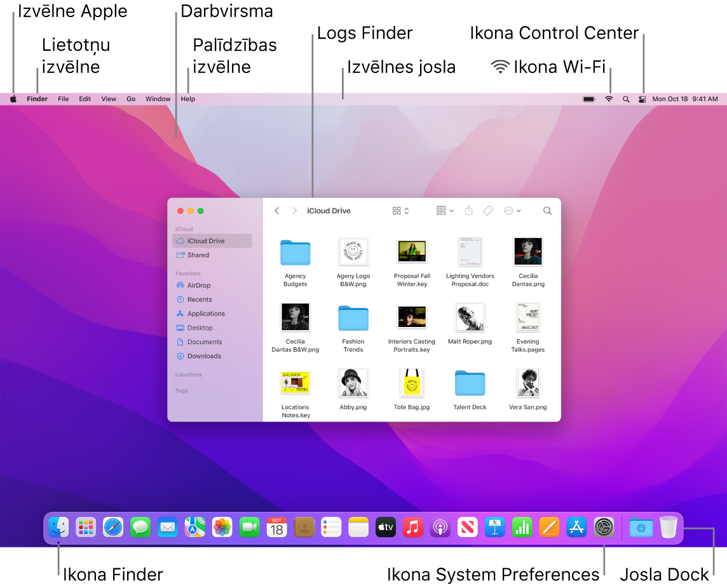Open the View menu
This screenshot has height=588, width=727.
[109, 98]
